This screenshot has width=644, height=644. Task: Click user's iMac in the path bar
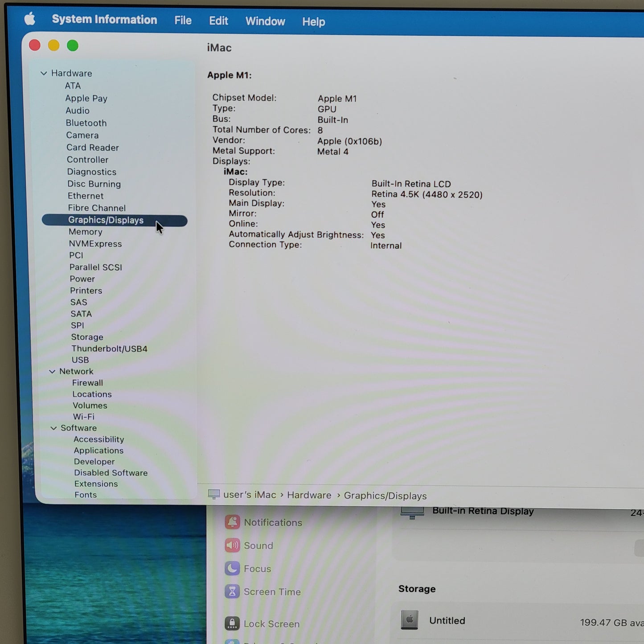pos(250,495)
